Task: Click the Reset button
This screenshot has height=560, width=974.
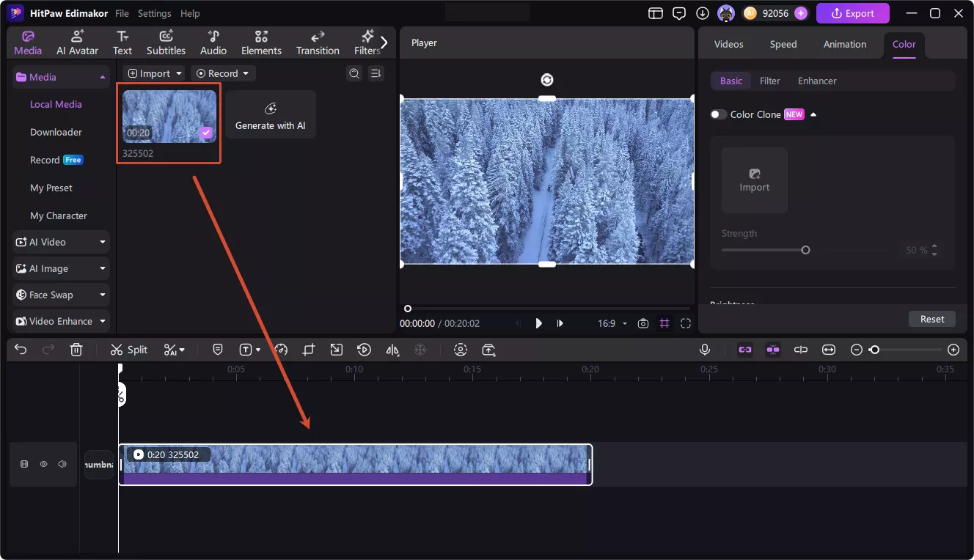Action: (932, 319)
